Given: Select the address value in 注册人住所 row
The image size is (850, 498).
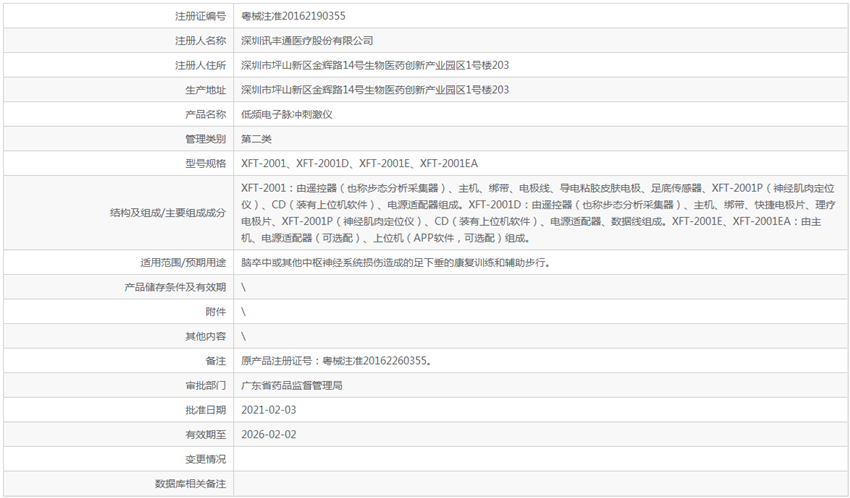Looking at the screenshot, I should tap(375, 66).
